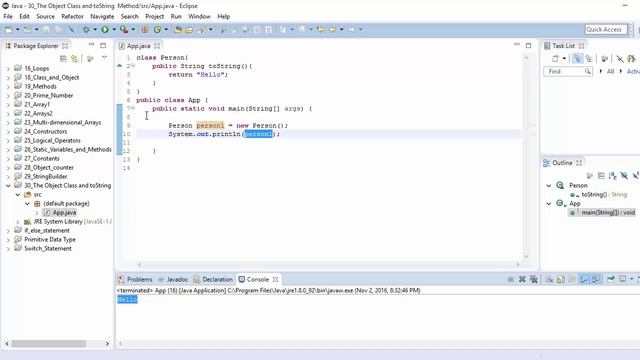
Task: Click the editor vertical scrollbar down arrow
Action: click(x=526, y=256)
